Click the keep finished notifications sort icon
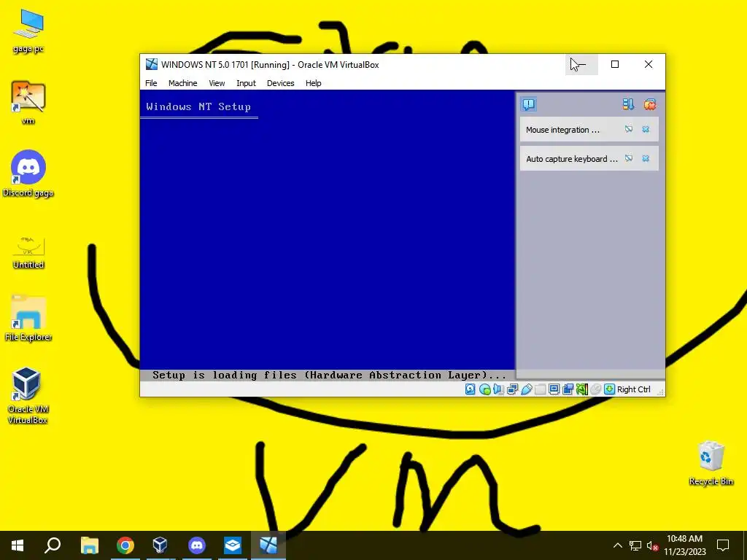The height and width of the screenshot is (560, 747). coord(628,104)
